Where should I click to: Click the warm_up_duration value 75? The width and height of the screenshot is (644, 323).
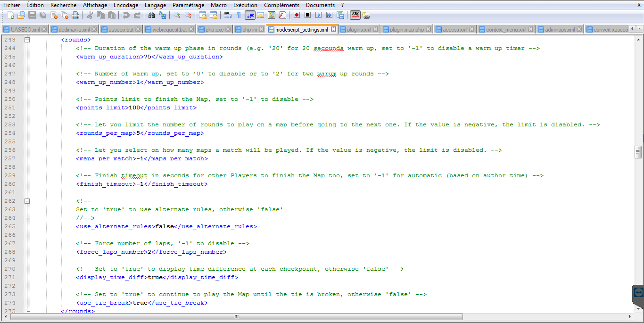(148, 57)
